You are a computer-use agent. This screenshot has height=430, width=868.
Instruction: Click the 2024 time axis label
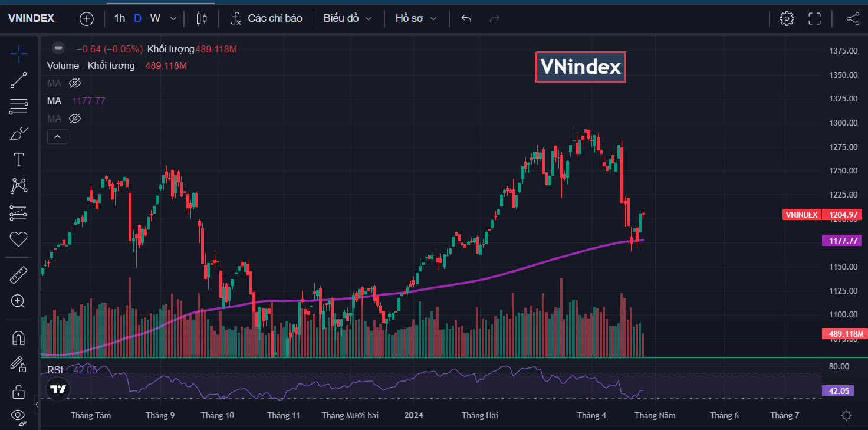click(x=413, y=415)
